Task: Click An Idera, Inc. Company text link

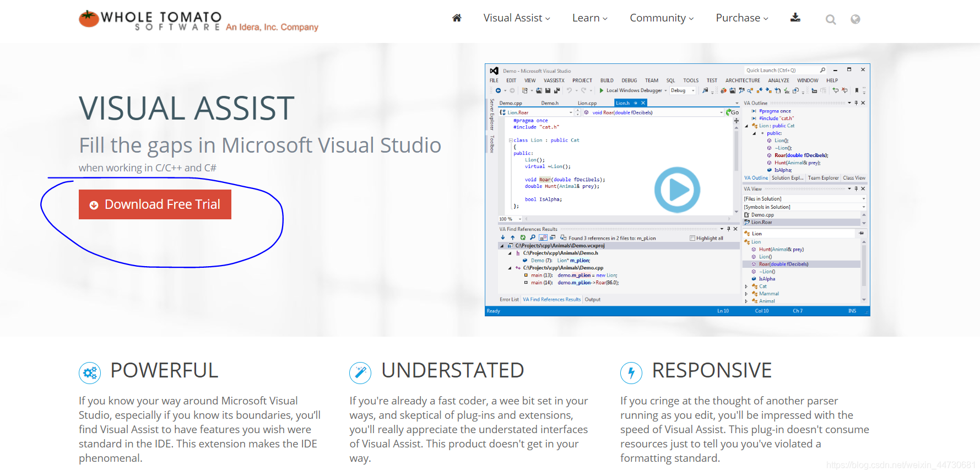Action: tap(272, 27)
